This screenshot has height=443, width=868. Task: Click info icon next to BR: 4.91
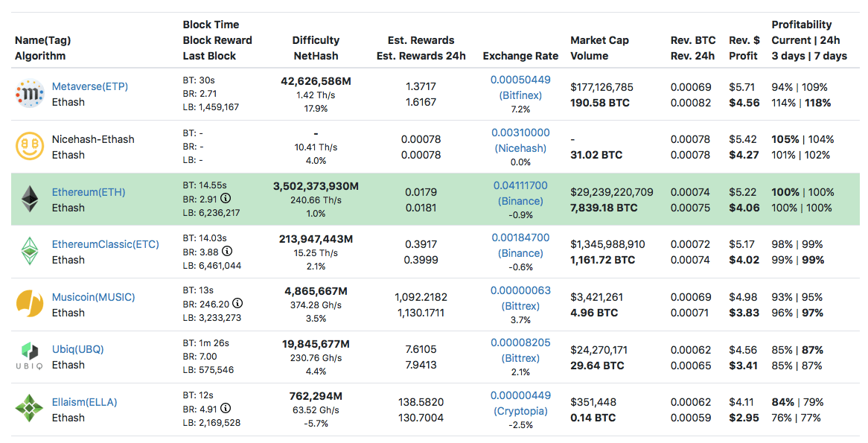[x=226, y=409]
